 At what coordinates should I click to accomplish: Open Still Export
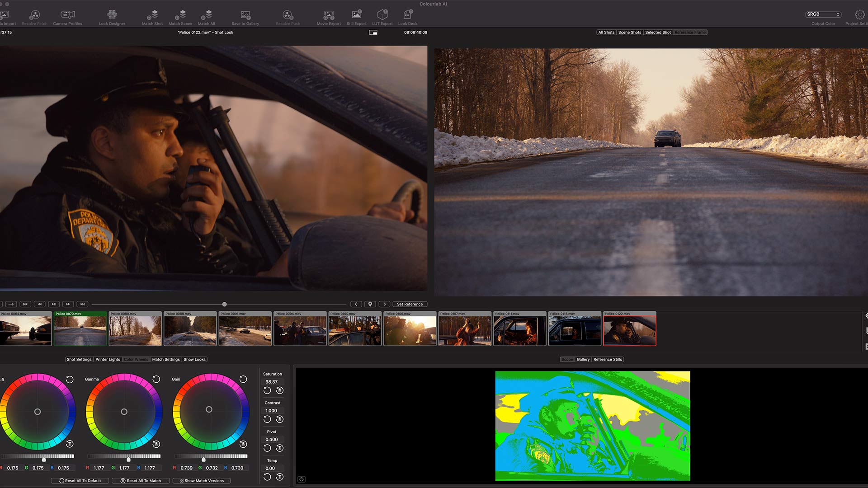(357, 18)
